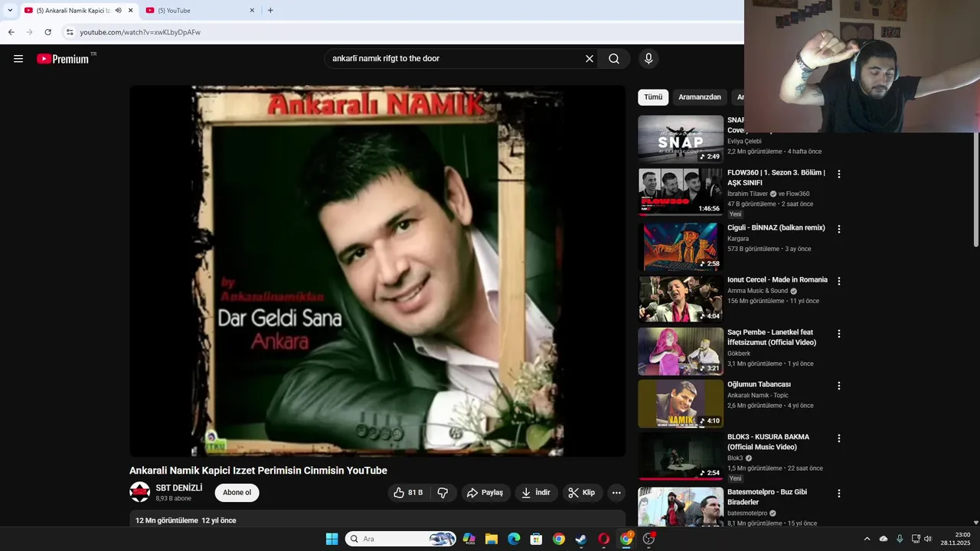Click the taskbar Ara search box
980x551 pixels.
400,539
